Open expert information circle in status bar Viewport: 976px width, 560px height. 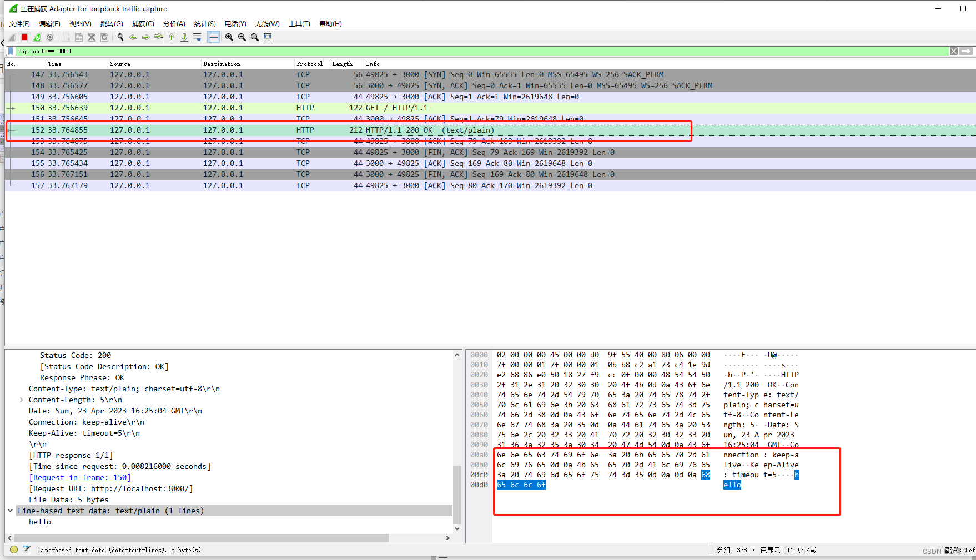[x=14, y=549]
